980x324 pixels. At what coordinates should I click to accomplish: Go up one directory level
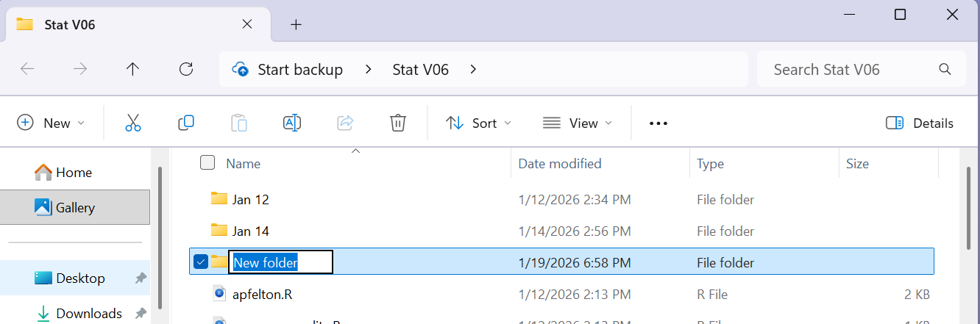click(x=132, y=69)
